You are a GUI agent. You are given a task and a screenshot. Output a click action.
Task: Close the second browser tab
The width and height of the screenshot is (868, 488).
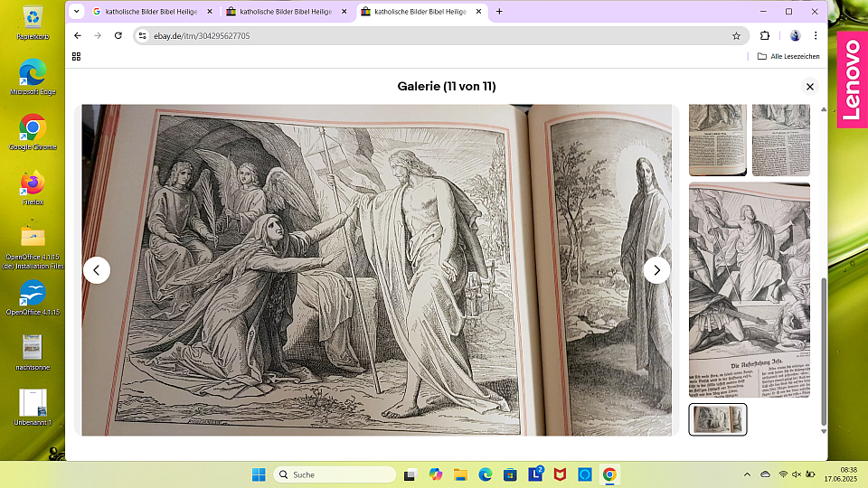[x=344, y=11]
